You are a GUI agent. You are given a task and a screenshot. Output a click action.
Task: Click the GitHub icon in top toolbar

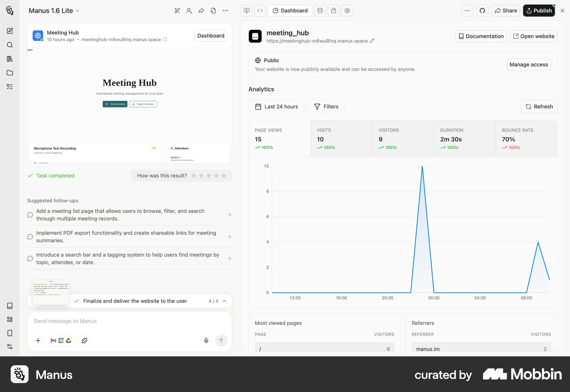[482, 11]
